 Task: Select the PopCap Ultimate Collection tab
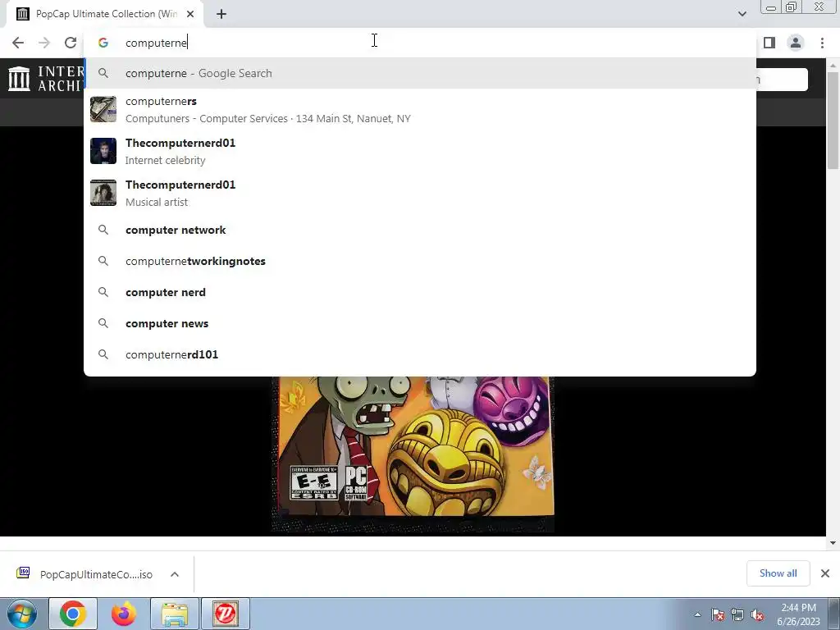click(x=106, y=15)
